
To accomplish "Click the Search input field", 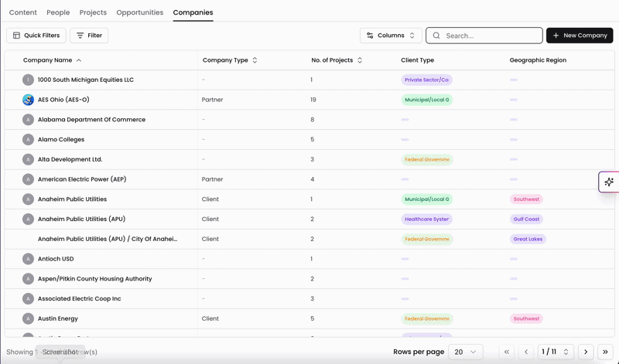I will pyautogui.click(x=484, y=36).
